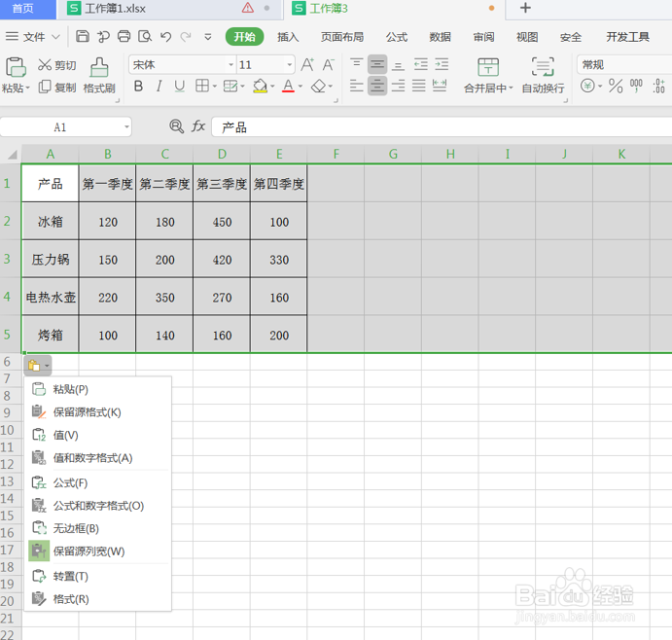Screen dimensions: 672x640
Task: Toggle Underline formatting
Action: click(180, 87)
